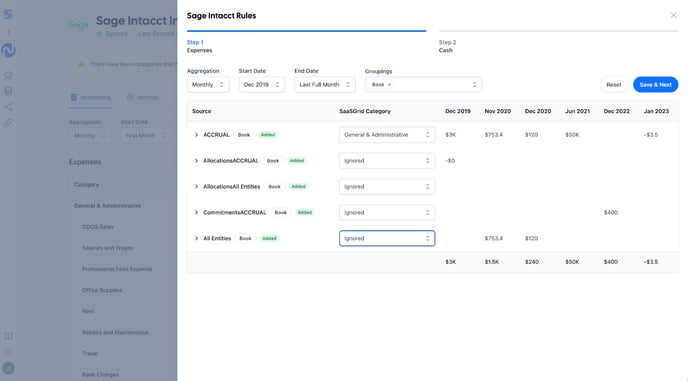Change ACCRUAL category from General & Administrative
688x381 pixels.
(387, 135)
